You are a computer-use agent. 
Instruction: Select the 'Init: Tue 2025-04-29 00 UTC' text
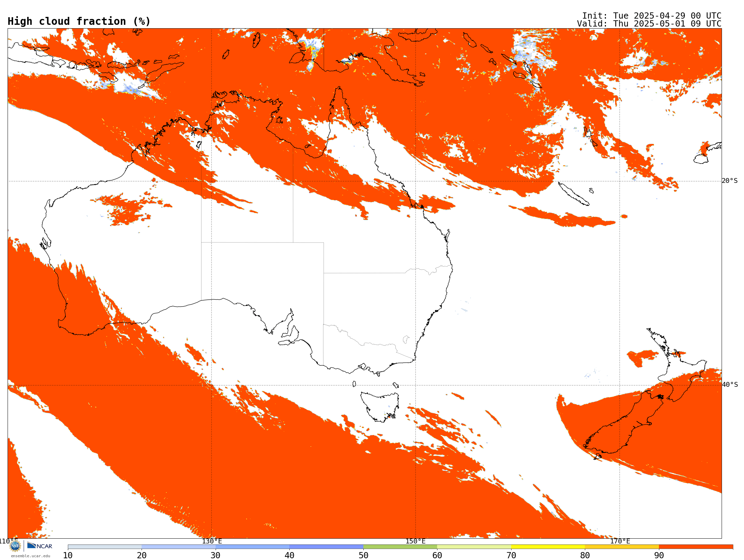pyautogui.click(x=652, y=16)
